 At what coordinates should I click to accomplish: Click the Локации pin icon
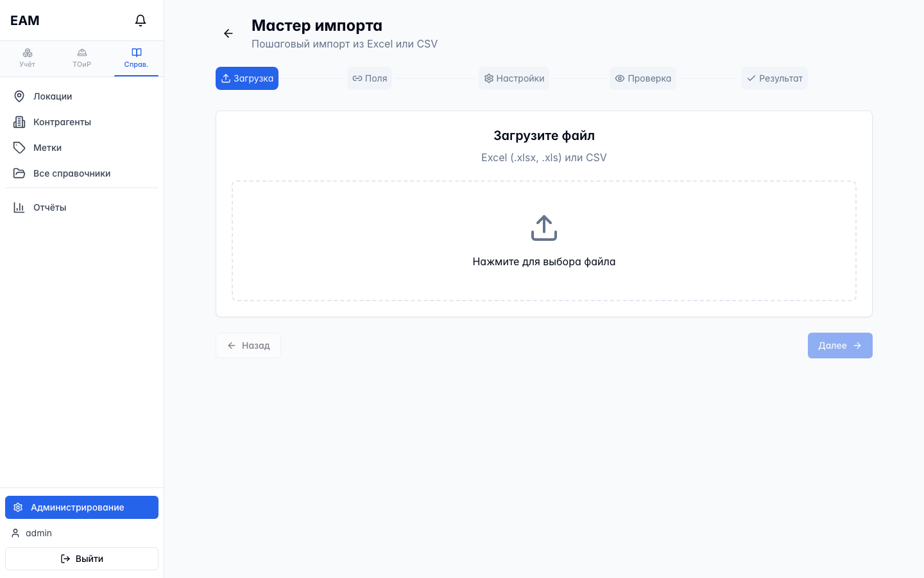coord(19,96)
